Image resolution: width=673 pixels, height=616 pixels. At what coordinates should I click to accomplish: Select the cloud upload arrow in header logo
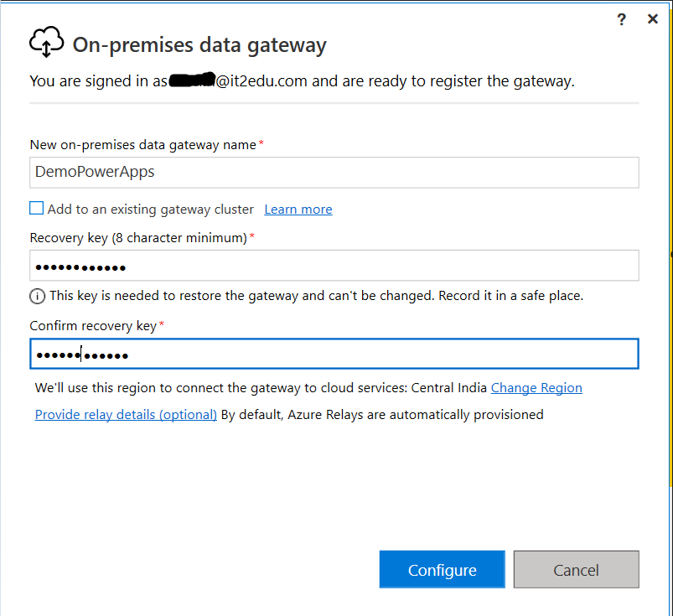tap(46, 40)
